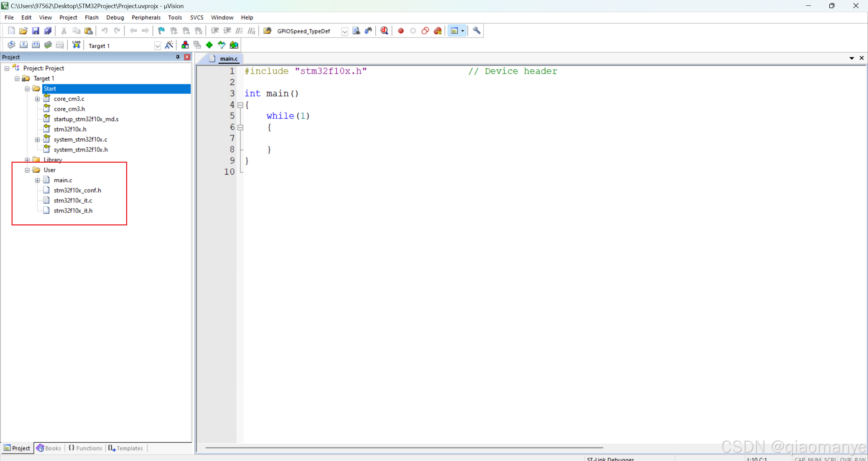Viewport: 868px width, 461px height.
Task: Click the Download (LOAD) to flash icon
Action: point(76,45)
